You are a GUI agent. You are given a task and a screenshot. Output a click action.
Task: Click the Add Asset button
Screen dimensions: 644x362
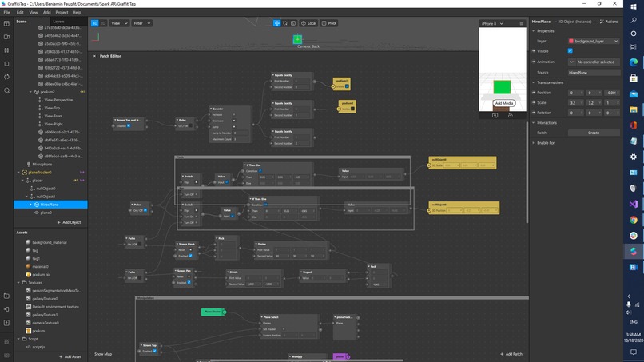point(70,356)
